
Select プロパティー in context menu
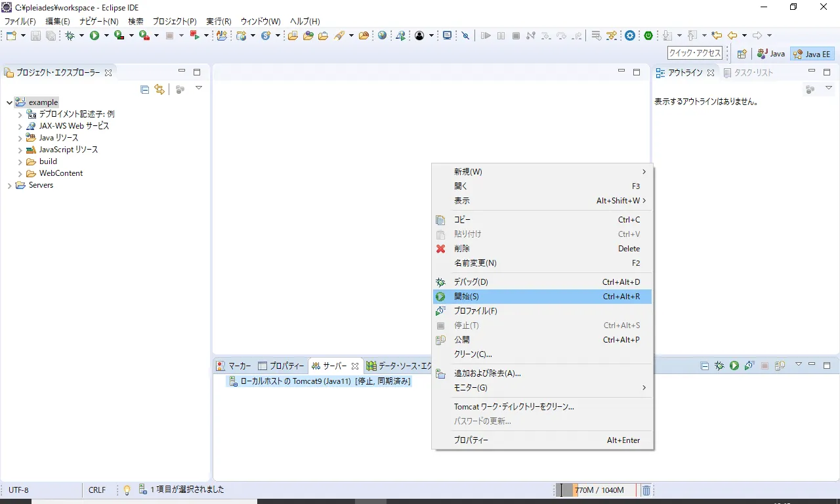coord(542,440)
